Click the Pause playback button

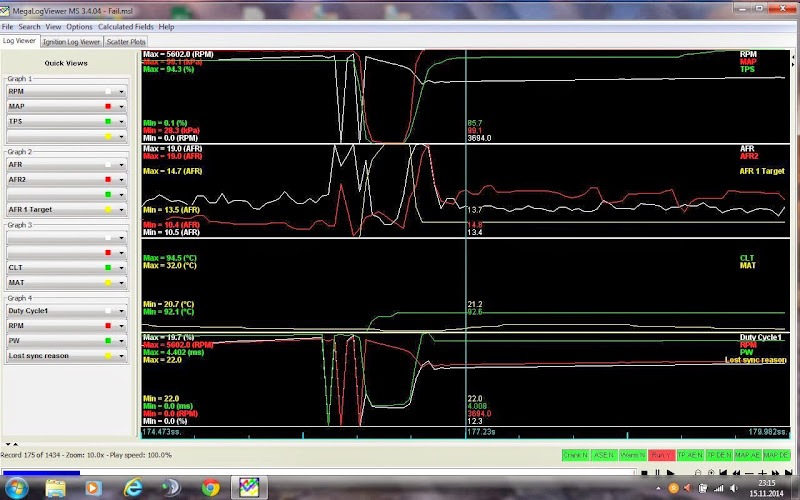point(658,473)
